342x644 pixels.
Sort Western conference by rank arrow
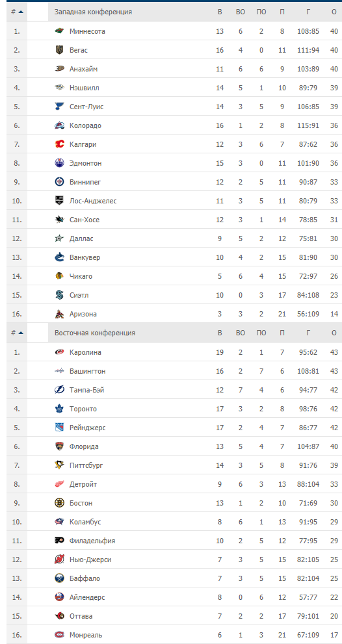pyautogui.click(x=21, y=12)
